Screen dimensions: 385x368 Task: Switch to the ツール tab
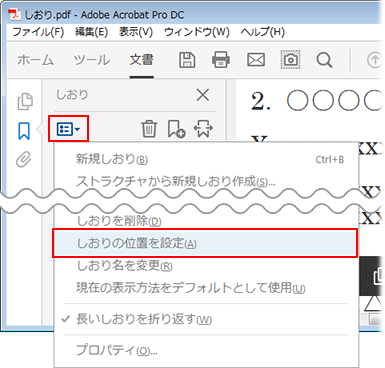pyautogui.click(x=92, y=60)
